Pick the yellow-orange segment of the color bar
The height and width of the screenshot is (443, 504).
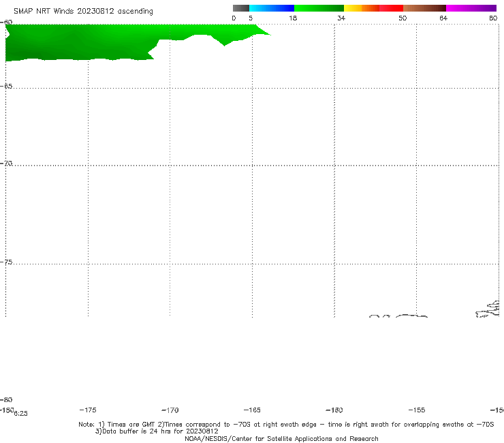(362, 8)
